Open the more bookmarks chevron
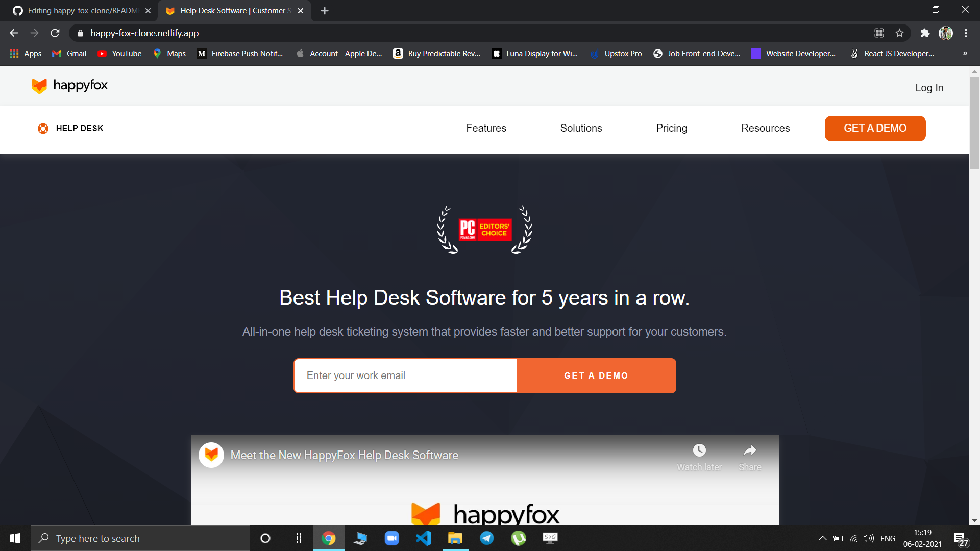 click(x=965, y=53)
